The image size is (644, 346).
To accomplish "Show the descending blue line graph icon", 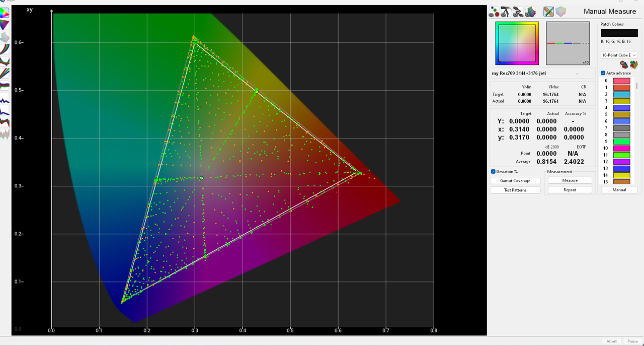I will (x=5, y=110).
